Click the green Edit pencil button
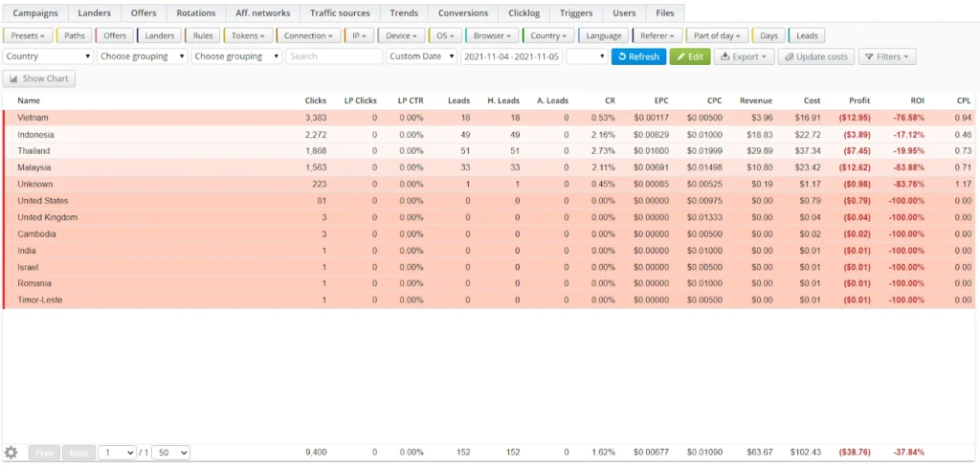The width and height of the screenshot is (980, 466). pos(690,56)
